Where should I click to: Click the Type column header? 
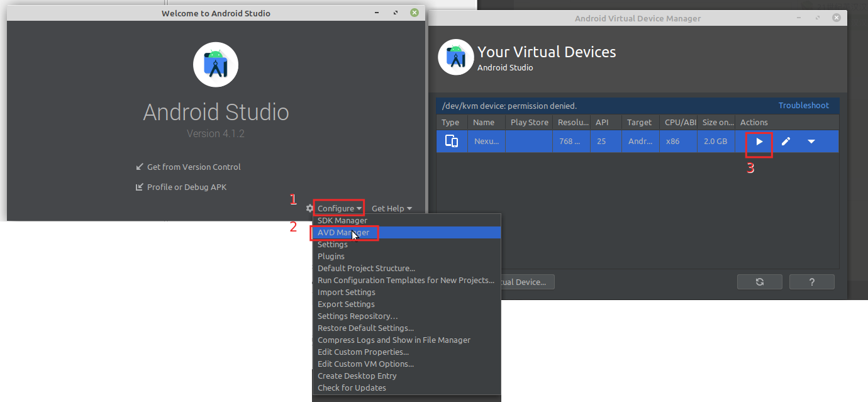[452, 123]
